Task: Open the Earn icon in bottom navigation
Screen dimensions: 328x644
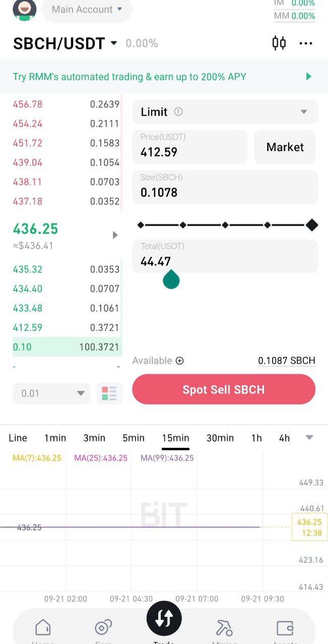Action: click(x=103, y=628)
